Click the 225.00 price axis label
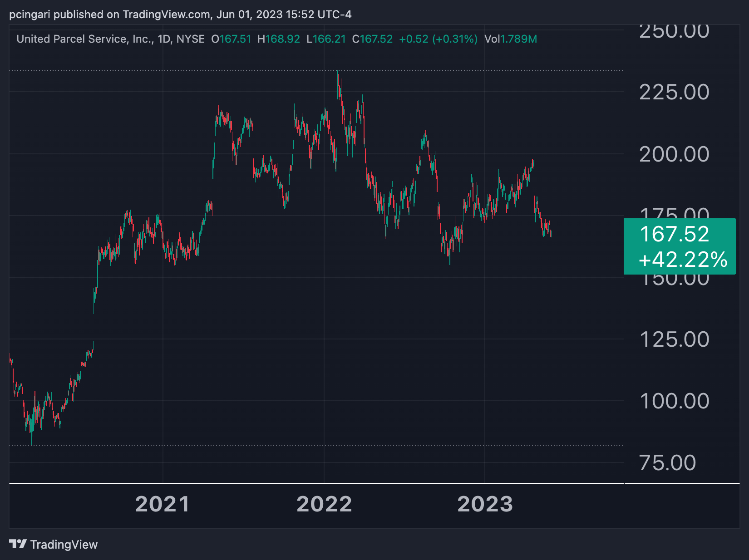The width and height of the screenshot is (749, 560). (x=674, y=92)
